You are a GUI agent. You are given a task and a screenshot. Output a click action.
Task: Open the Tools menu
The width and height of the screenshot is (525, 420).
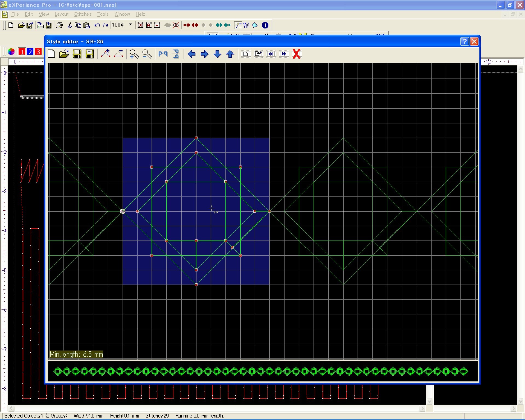point(103,14)
